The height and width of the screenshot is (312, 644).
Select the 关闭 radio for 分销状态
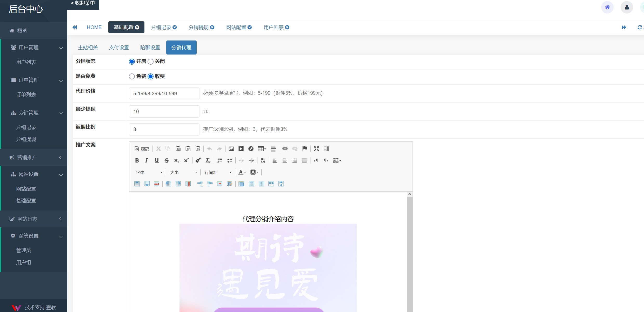pos(150,62)
